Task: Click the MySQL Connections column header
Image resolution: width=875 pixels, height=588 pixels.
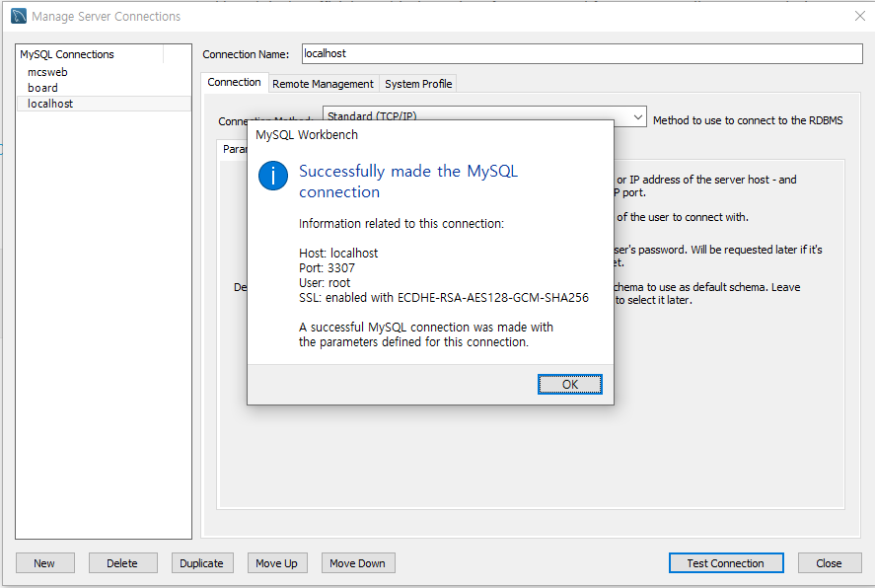Action: click(91, 54)
